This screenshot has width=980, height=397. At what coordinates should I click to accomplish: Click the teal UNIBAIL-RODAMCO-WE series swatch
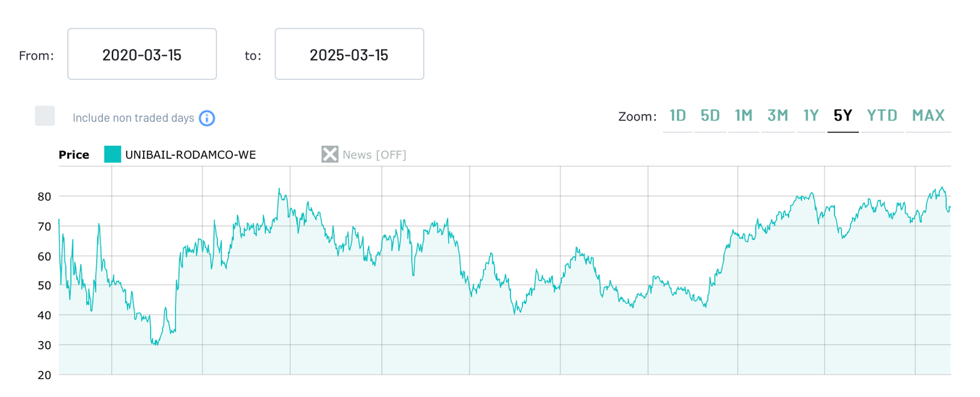point(112,155)
